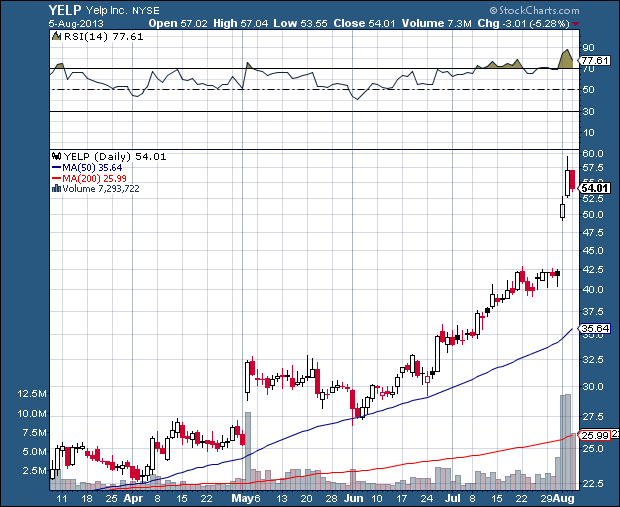Click the High 57.04 value

(x=240, y=23)
